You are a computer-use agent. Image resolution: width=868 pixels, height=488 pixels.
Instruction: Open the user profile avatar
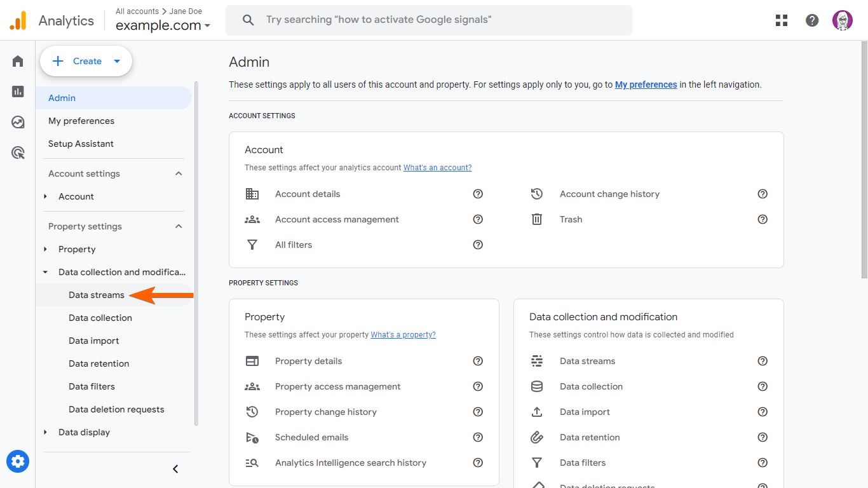843,20
